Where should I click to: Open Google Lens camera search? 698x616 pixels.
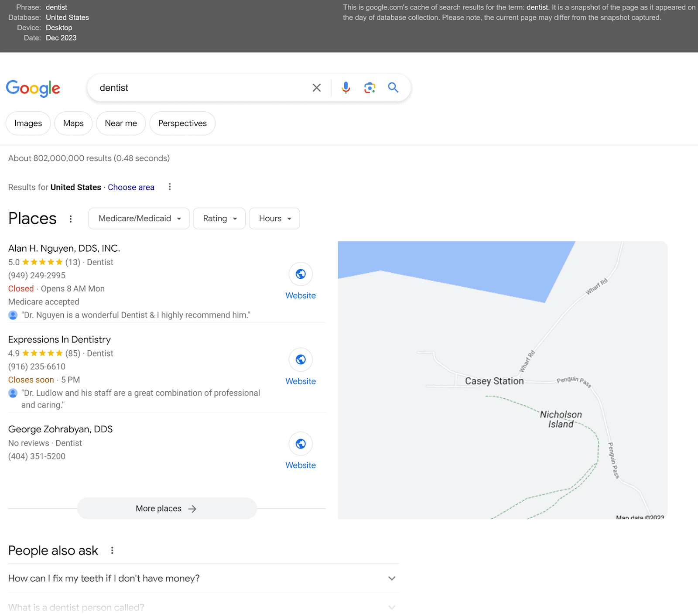(x=370, y=88)
